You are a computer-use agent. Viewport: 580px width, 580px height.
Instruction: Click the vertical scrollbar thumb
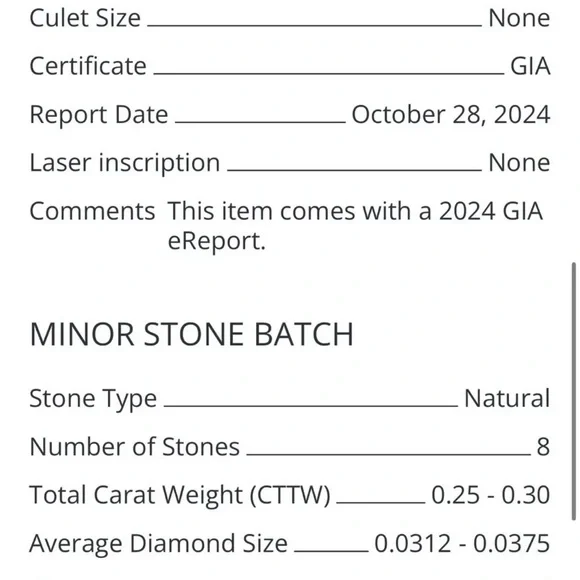tap(574, 391)
